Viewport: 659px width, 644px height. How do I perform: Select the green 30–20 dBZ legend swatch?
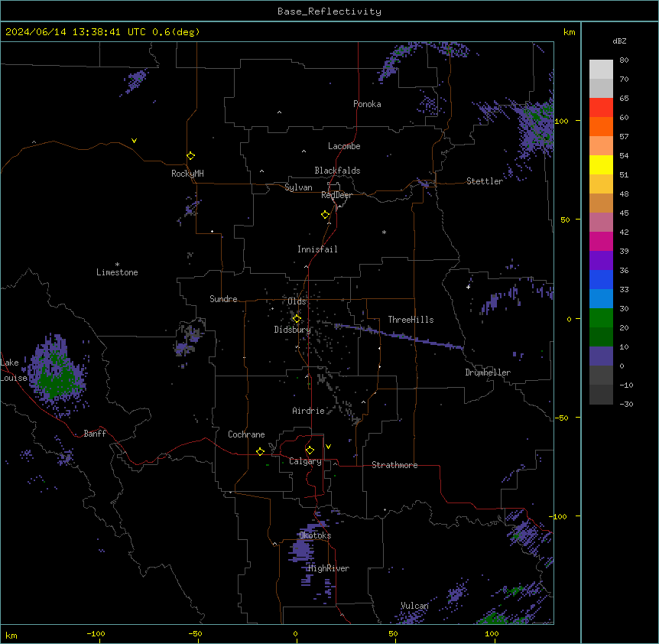pyautogui.click(x=601, y=318)
